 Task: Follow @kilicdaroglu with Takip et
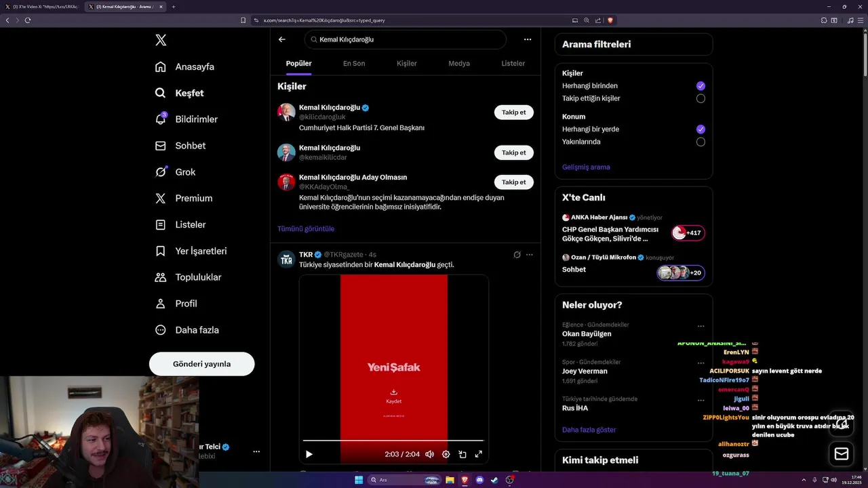point(513,113)
